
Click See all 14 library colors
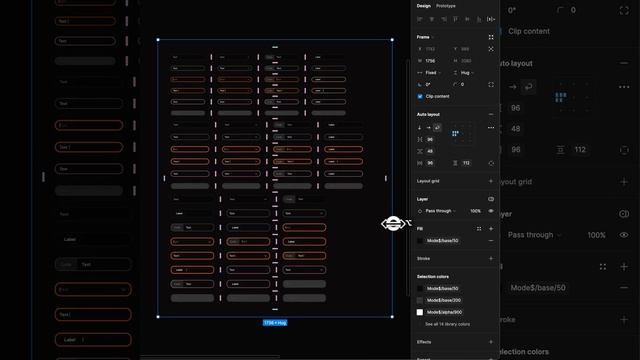point(447,324)
